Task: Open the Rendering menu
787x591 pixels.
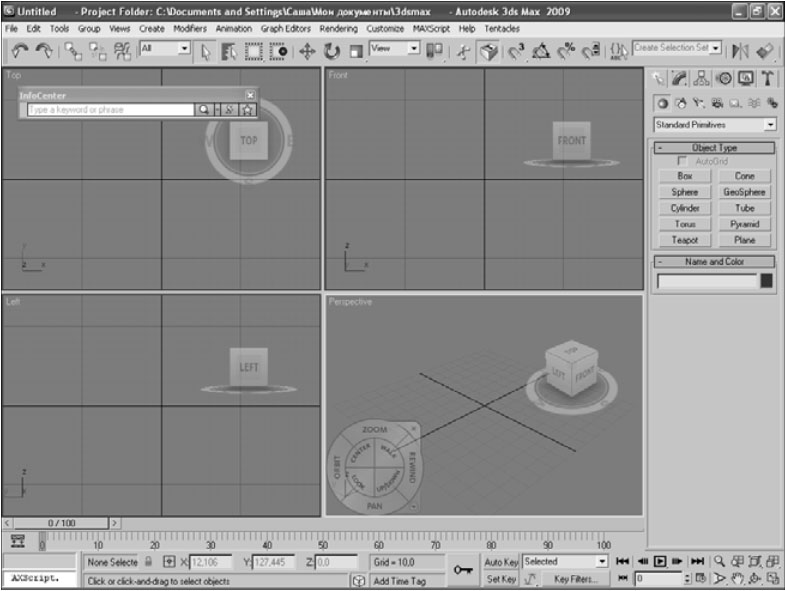Action: click(339, 29)
